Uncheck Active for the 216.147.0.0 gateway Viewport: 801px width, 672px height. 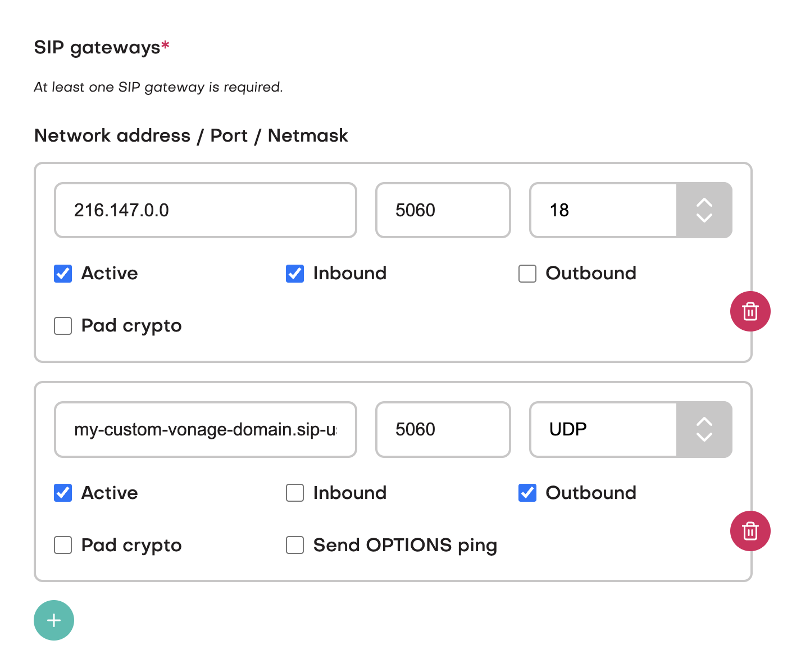63,274
